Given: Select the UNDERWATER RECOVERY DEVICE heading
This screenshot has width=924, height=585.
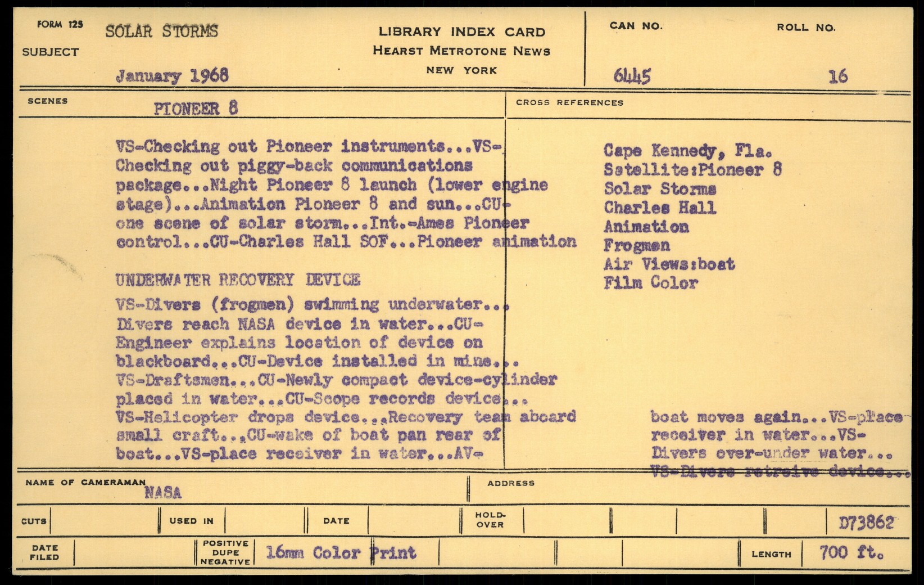Looking at the screenshot, I should click(238, 280).
